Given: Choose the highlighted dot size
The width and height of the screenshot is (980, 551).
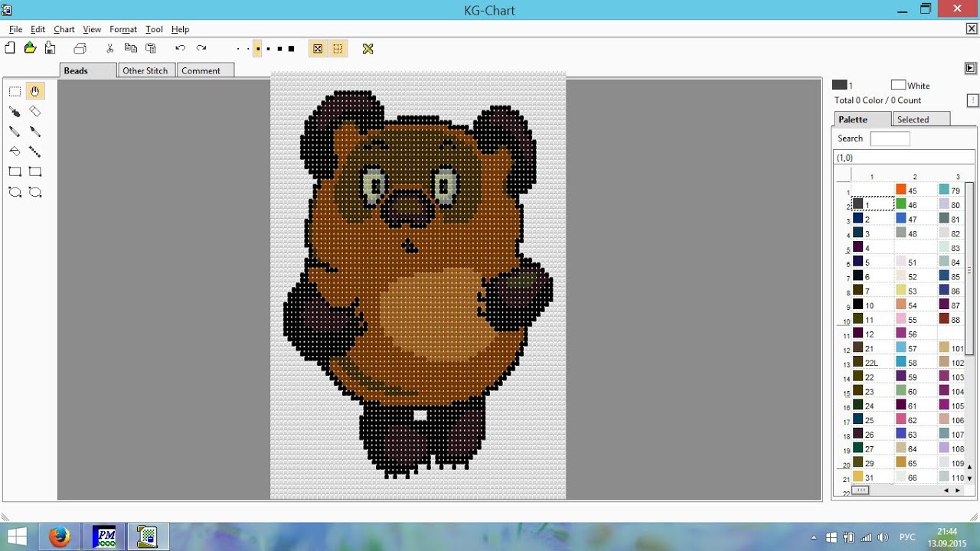Looking at the screenshot, I should [x=258, y=49].
